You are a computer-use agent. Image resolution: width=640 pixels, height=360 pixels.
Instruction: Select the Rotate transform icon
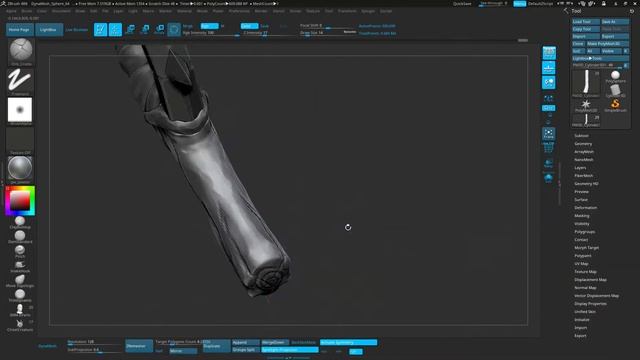pyautogui.click(x=160, y=29)
